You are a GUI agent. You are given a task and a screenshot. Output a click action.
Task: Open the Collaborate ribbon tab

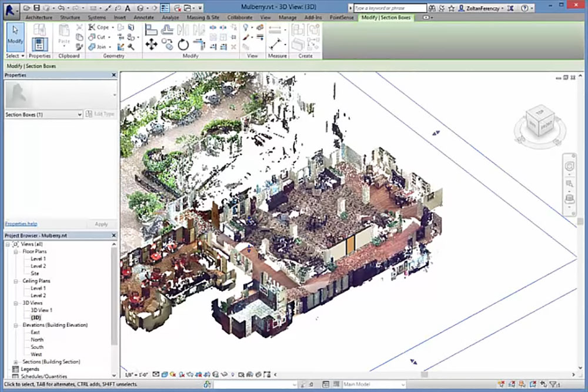[239, 18]
